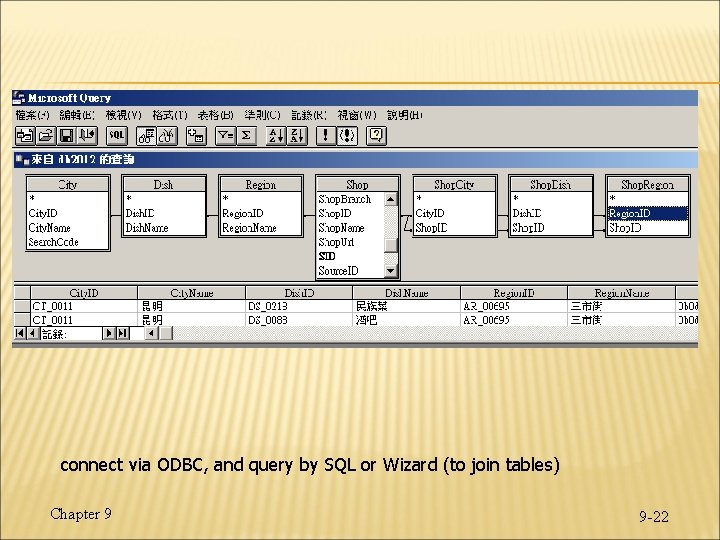Click the Microsoft Query title bar icon
The height and width of the screenshot is (540, 720).
pos(19,98)
